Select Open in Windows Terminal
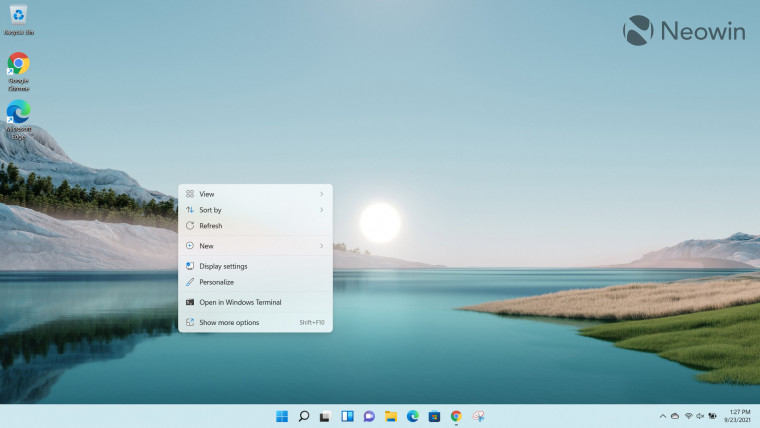Screen dimensions: 760x428 pos(255,302)
